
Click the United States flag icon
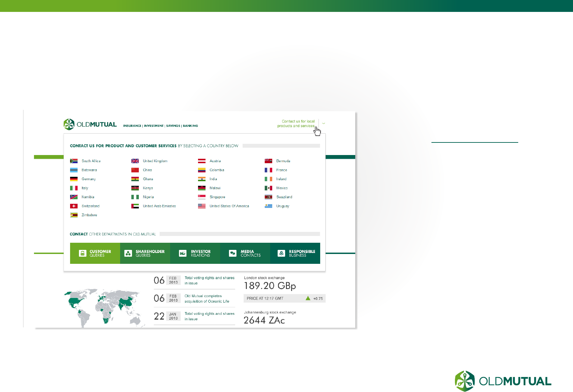click(x=202, y=206)
